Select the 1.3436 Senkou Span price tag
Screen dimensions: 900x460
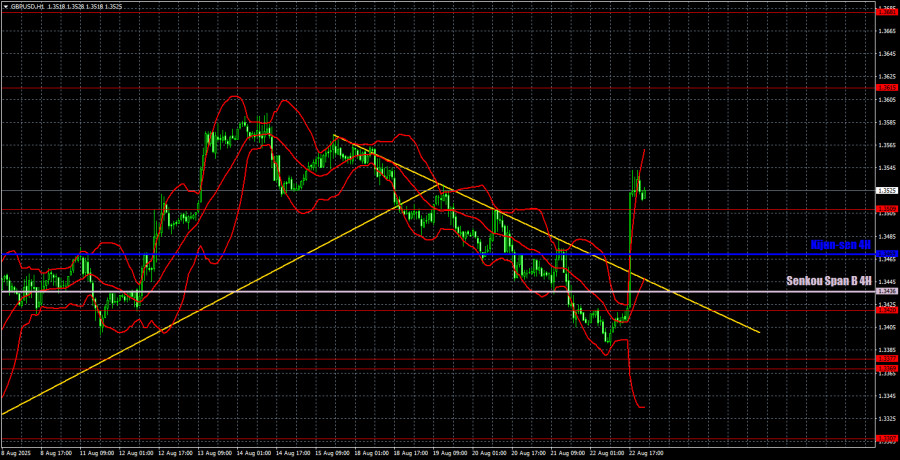pyautogui.click(x=886, y=292)
